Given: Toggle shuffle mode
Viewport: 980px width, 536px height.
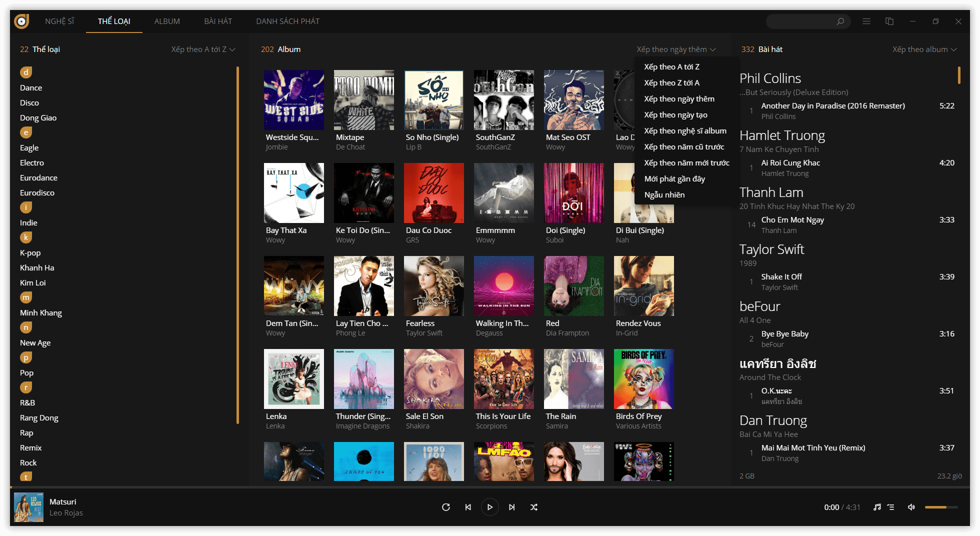Looking at the screenshot, I should pyautogui.click(x=534, y=507).
